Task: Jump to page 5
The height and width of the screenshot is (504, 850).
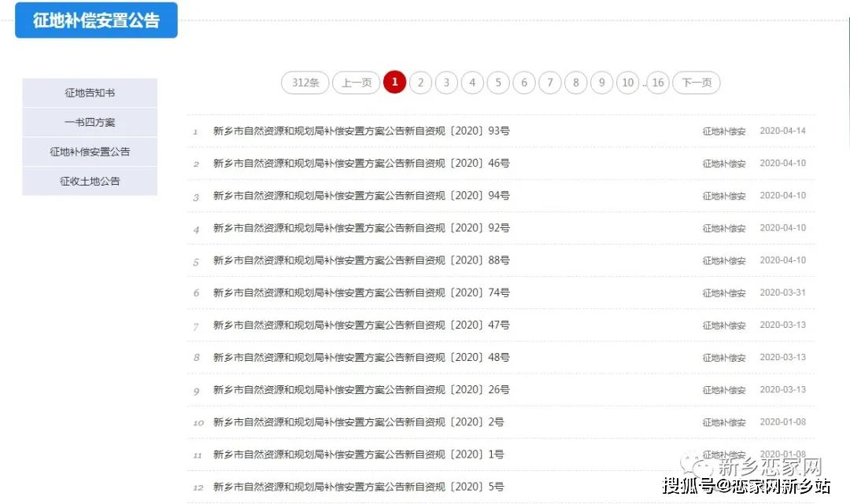Action: pos(498,83)
